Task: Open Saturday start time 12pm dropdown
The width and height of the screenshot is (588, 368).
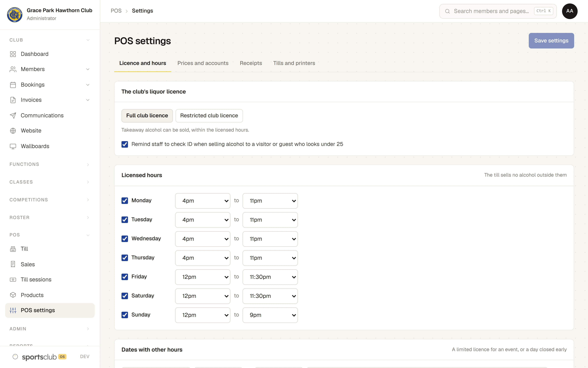Action: click(203, 296)
